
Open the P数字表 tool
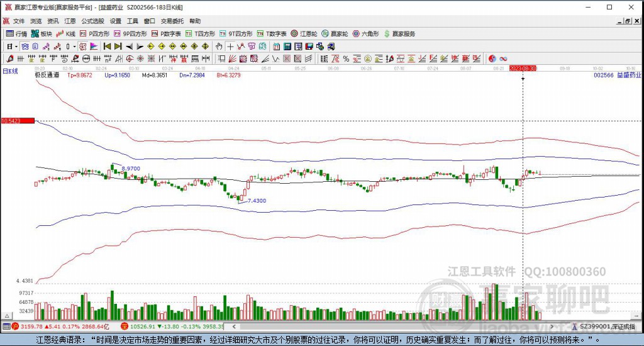coord(166,34)
